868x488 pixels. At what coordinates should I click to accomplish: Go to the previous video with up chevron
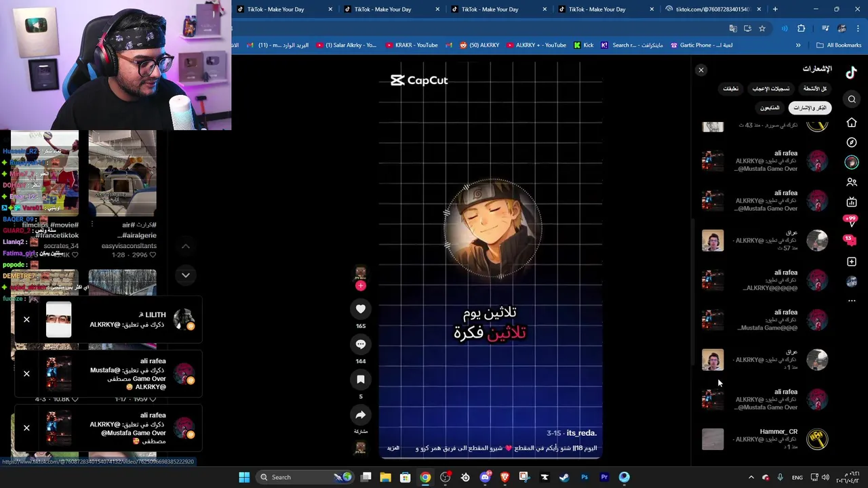click(x=186, y=247)
